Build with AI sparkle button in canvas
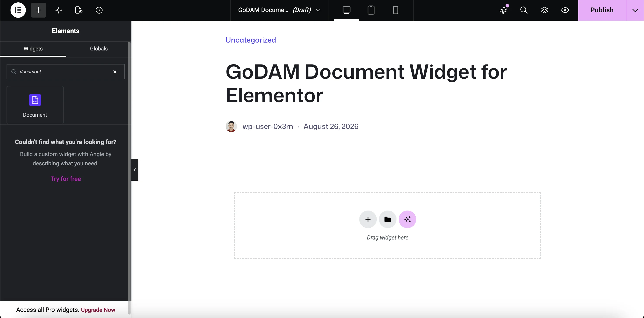This screenshot has width=644, height=318. pos(407,219)
